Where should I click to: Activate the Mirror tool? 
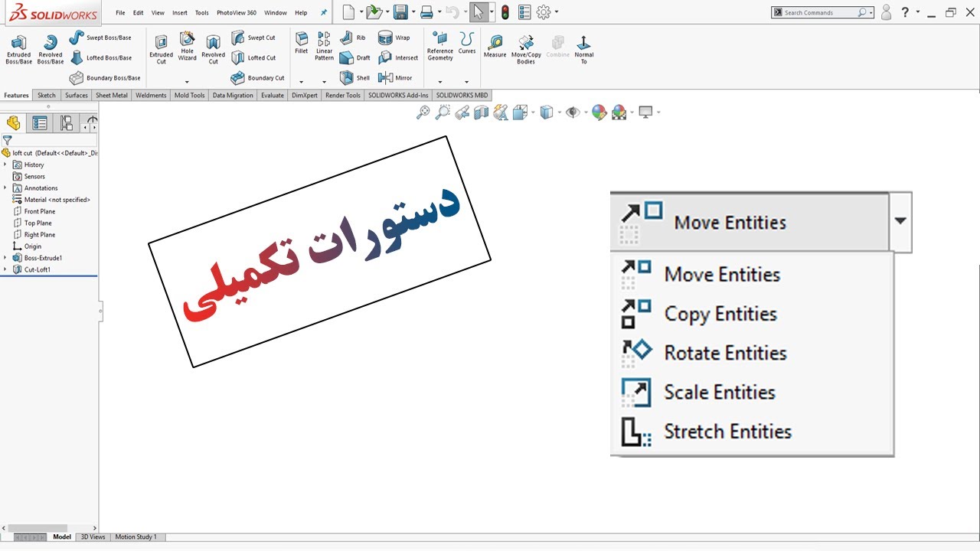pos(395,78)
